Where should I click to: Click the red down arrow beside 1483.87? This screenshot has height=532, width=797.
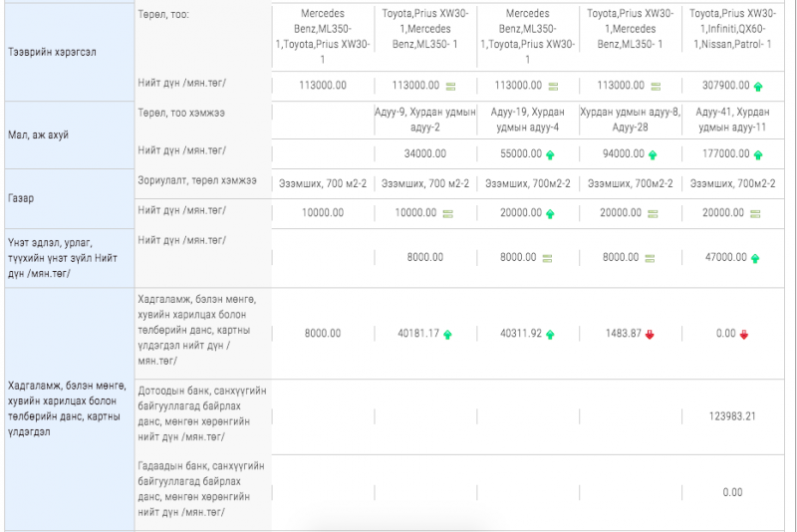pos(651,335)
